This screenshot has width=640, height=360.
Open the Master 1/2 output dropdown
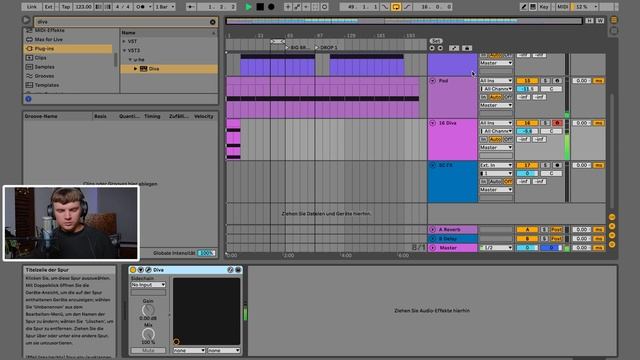(496, 248)
